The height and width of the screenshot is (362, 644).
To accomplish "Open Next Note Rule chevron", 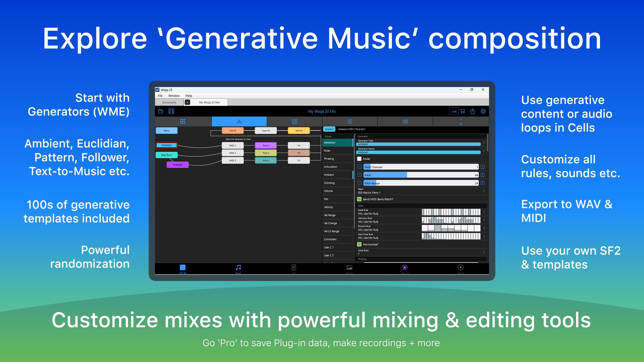I will tap(484, 236).
